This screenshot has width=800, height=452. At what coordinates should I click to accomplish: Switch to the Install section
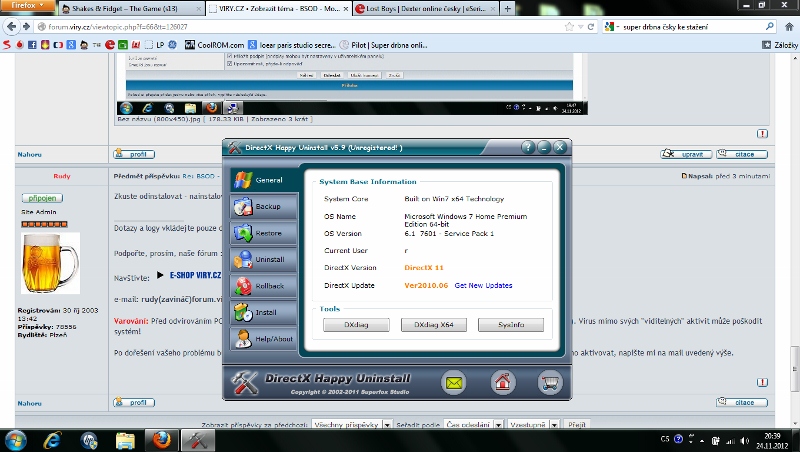point(263,312)
